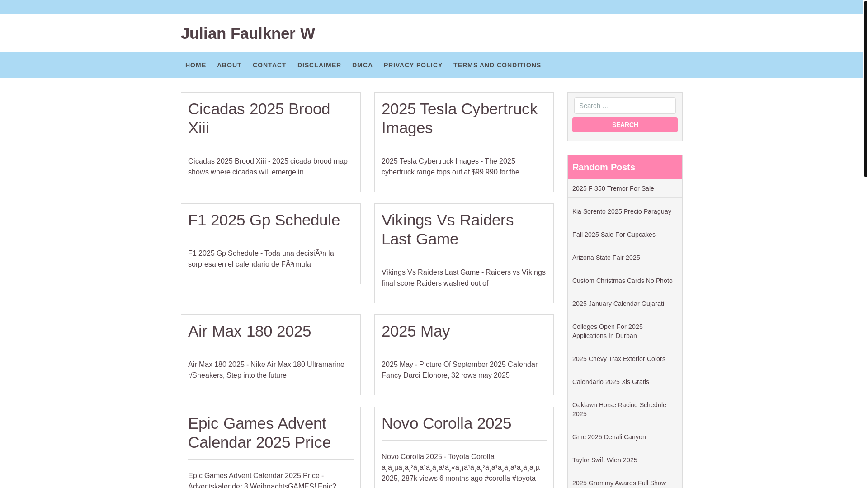Open the Julian Faulkner W site title

(x=248, y=33)
